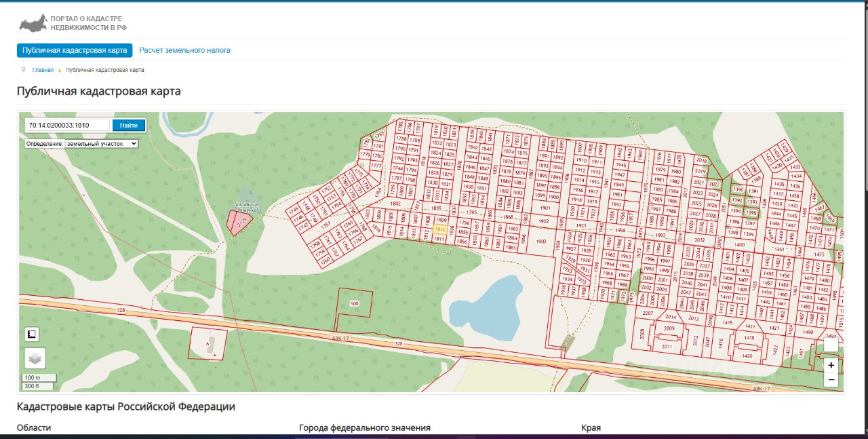
Task: Select the highlighted parcel 1810
Action: pos(439,229)
